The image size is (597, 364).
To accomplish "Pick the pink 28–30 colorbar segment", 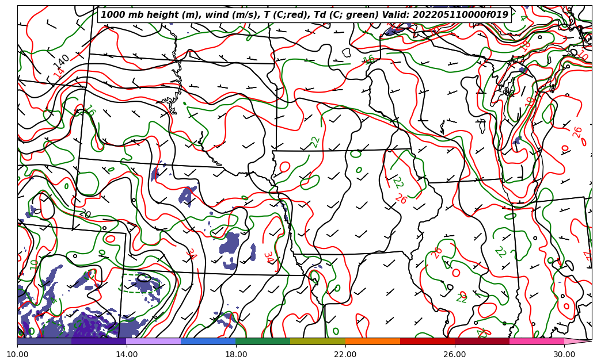I will [x=537, y=341].
